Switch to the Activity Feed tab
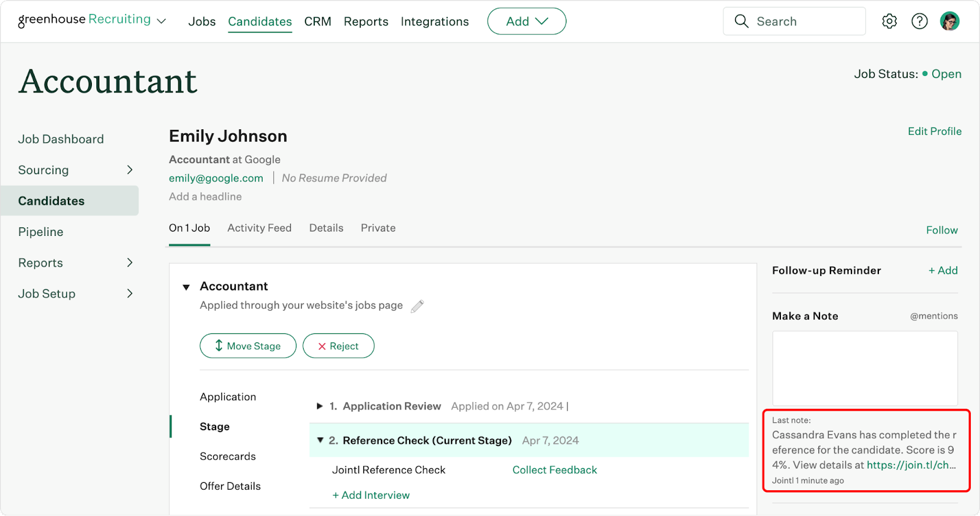 (x=259, y=228)
